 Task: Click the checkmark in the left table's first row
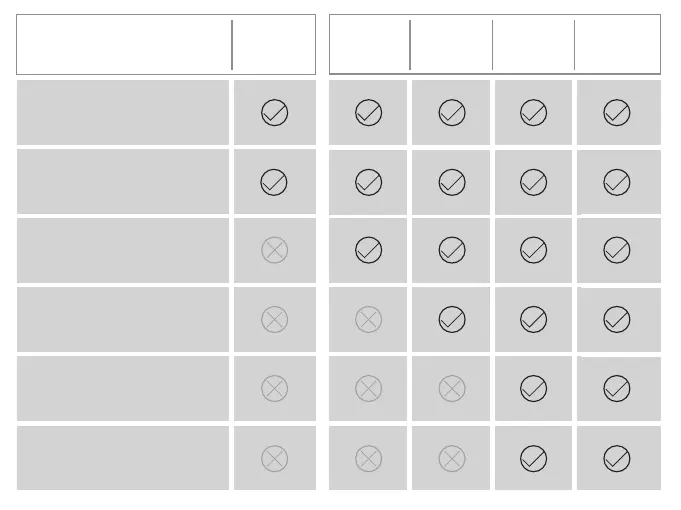[x=274, y=113]
